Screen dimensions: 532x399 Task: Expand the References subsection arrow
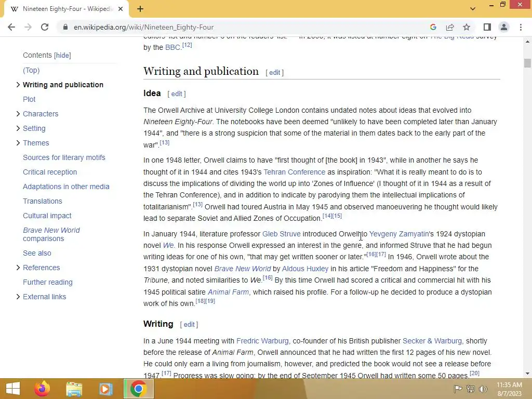[x=18, y=268]
